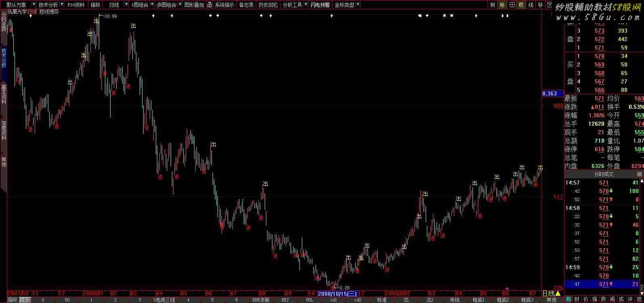Click the 指标 label at bottom left

coord(13,300)
